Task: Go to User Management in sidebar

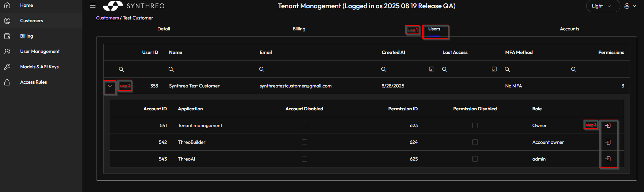Action: coord(40,52)
